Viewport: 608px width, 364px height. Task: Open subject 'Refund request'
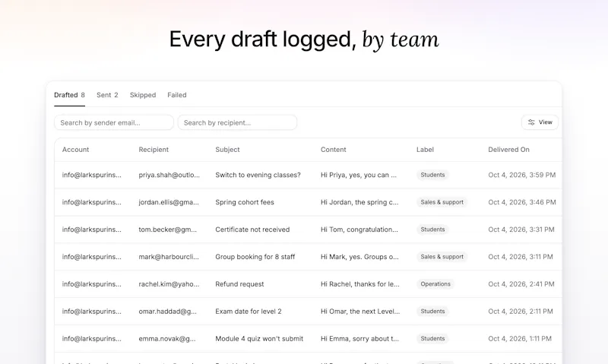point(239,284)
